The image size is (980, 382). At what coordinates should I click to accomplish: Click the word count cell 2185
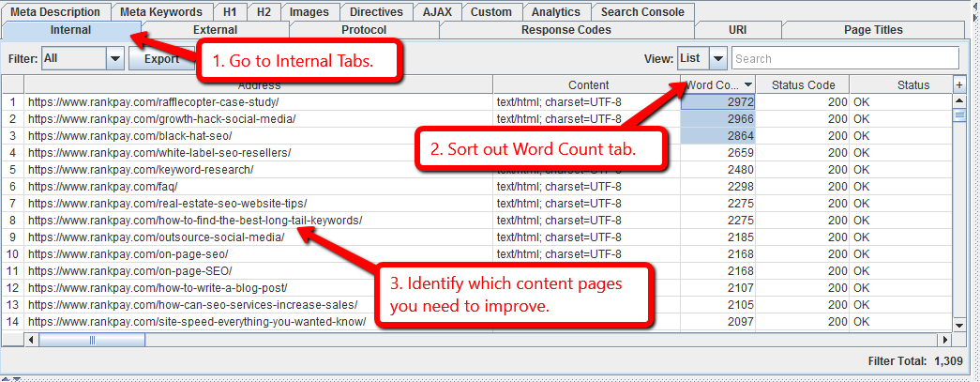point(718,237)
